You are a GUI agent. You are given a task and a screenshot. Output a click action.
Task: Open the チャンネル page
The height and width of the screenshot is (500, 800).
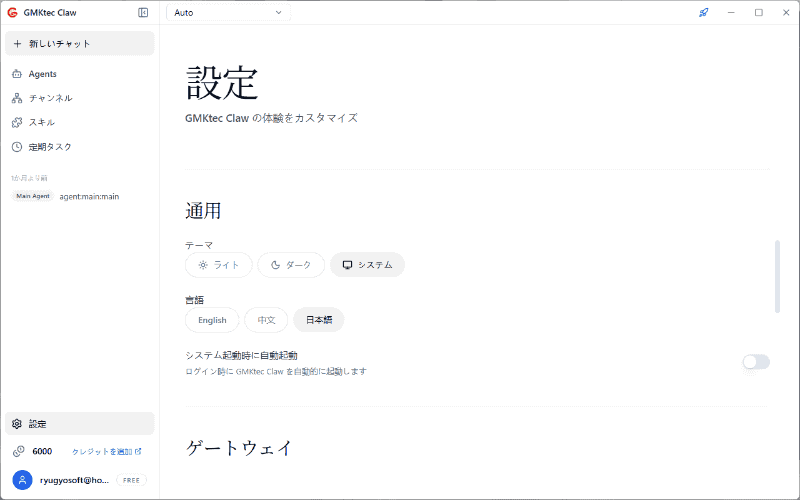tap(80, 98)
